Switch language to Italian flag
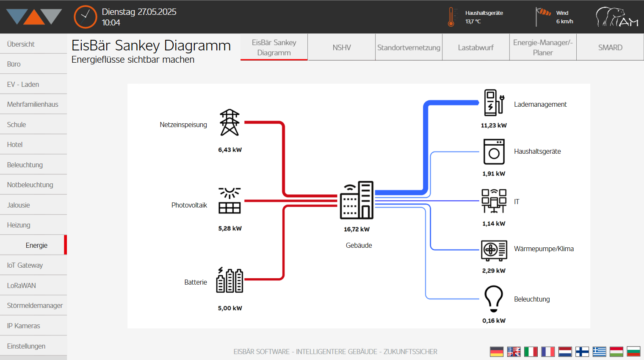 (531, 352)
